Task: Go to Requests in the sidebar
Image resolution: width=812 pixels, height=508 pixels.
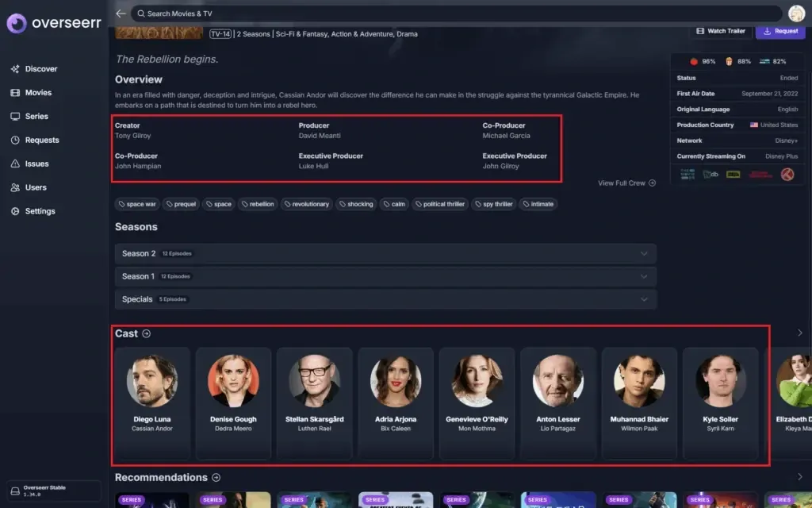Action: click(x=41, y=140)
